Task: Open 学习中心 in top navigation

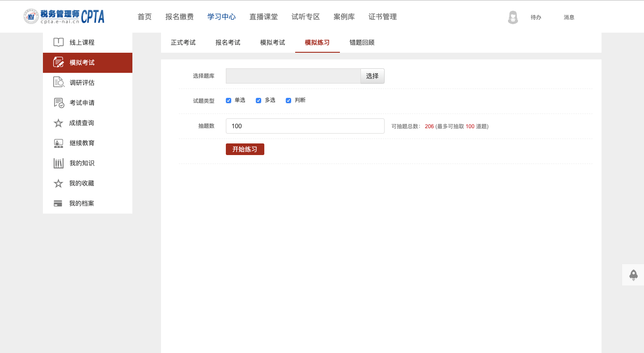Action: 221,17
